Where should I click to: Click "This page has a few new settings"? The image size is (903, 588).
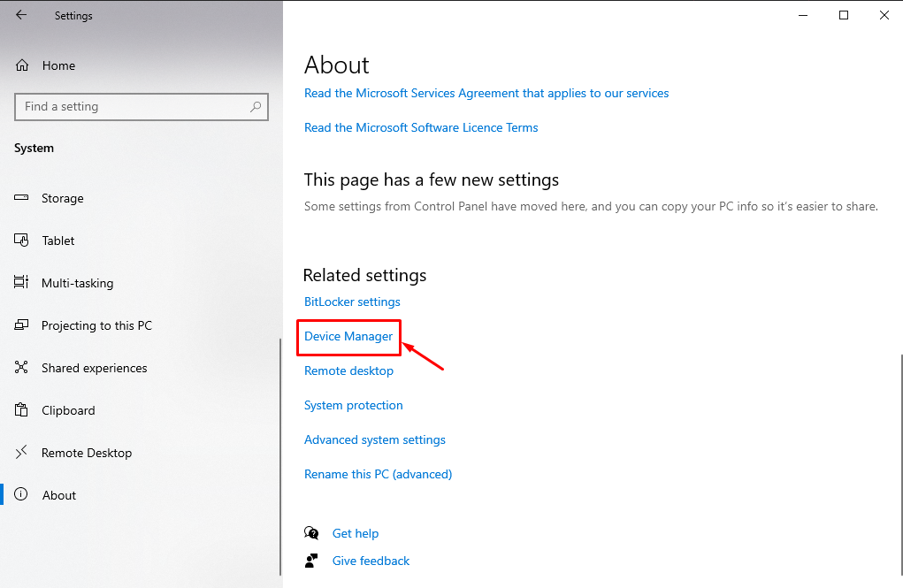click(432, 180)
